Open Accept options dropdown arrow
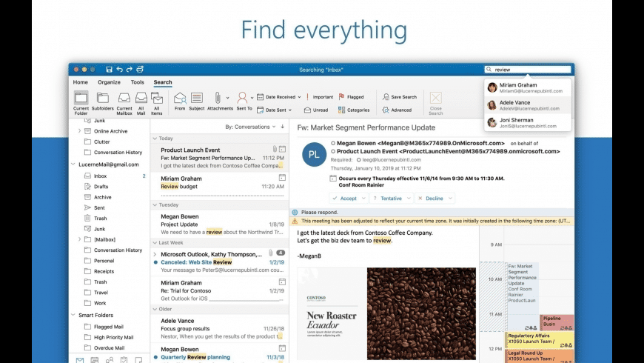Screen dimensions: 644x363 pos(363,198)
